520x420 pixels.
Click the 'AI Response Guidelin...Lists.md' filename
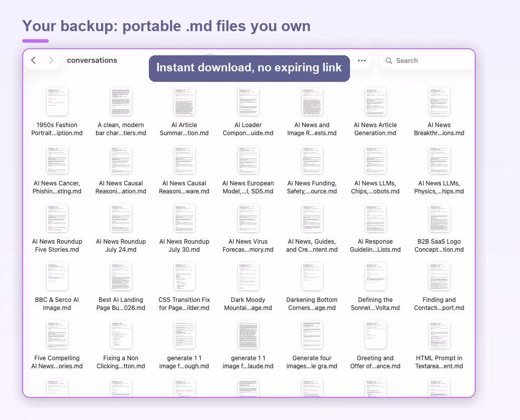[x=375, y=246]
